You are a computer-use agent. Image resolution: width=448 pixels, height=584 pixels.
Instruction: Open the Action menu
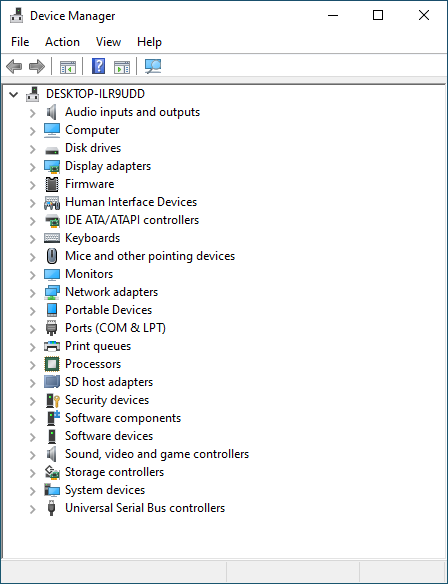pyautogui.click(x=62, y=42)
